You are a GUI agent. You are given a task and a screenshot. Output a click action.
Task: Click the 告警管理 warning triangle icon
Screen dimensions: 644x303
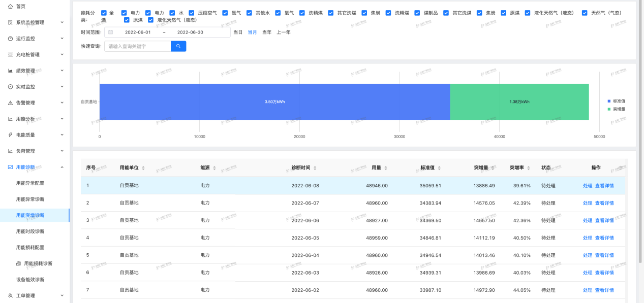10,103
